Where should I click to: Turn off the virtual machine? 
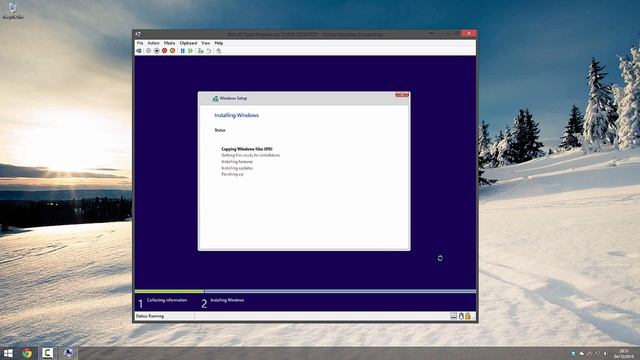pyautogui.click(x=157, y=51)
